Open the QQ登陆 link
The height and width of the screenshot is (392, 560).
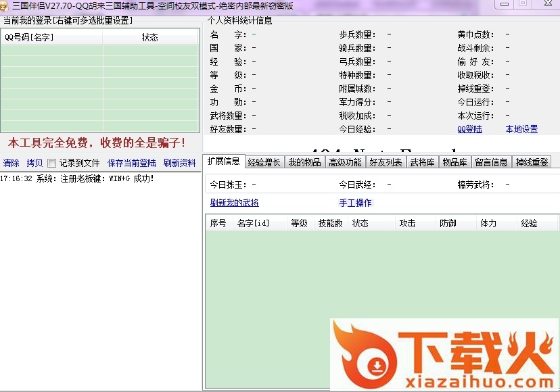[x=469, y=129]
